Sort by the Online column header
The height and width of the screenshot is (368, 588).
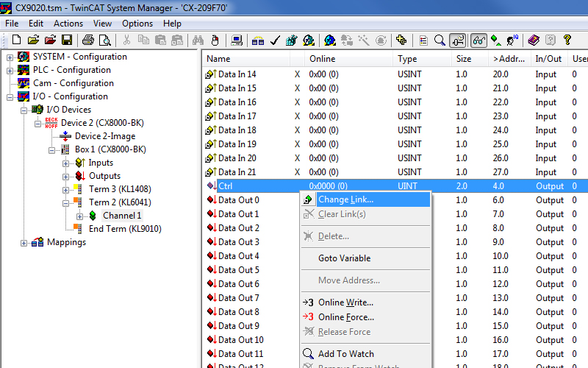pos(348,59)
